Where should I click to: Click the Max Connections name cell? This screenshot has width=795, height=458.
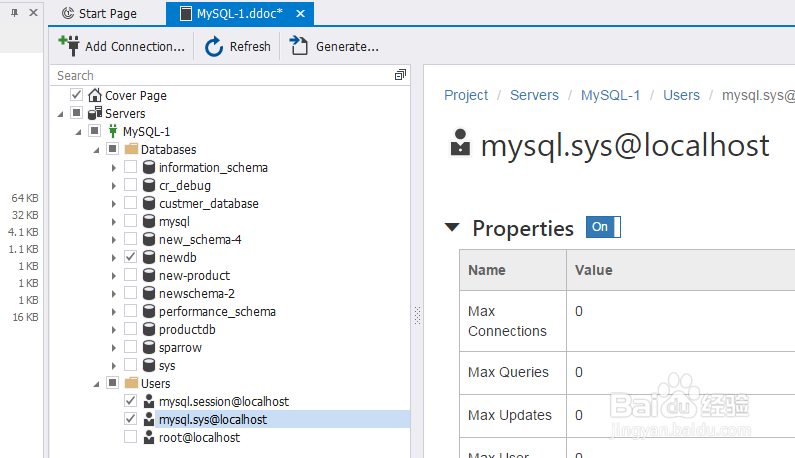click(513, 321)
